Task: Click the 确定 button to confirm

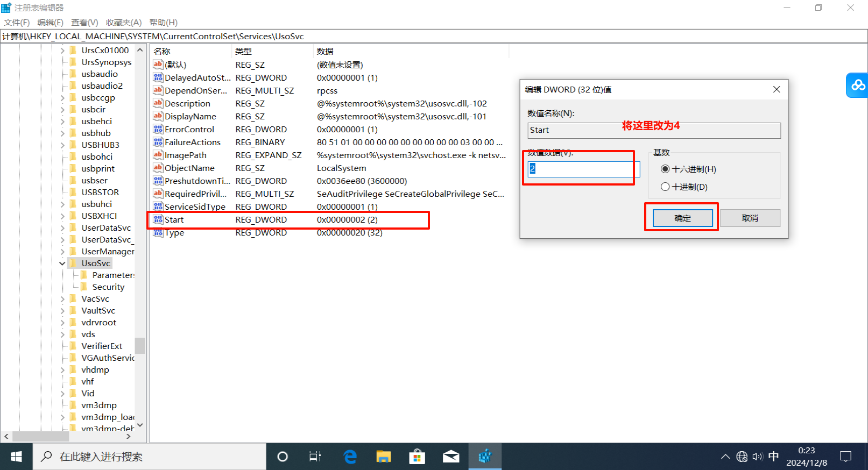Action: (x=682, y=218)
